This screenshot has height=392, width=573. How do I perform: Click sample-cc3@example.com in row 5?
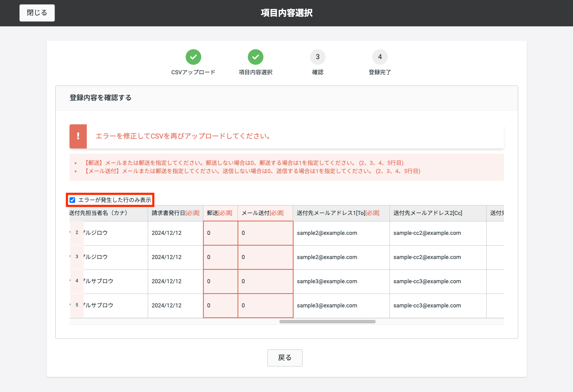(x=427, y=305)
